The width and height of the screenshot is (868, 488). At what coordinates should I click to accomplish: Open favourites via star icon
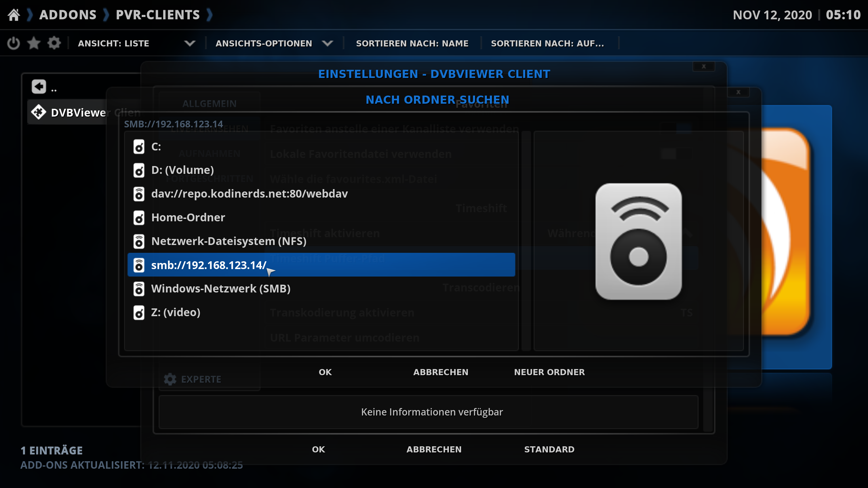(x=34, y=43)
